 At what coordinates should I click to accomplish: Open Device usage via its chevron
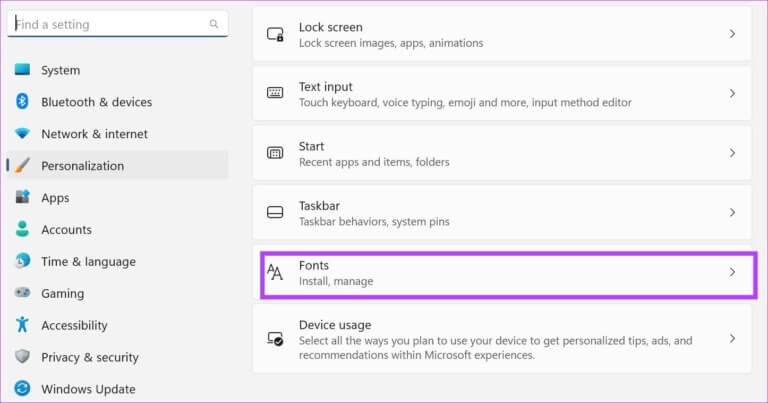(732, 338)
